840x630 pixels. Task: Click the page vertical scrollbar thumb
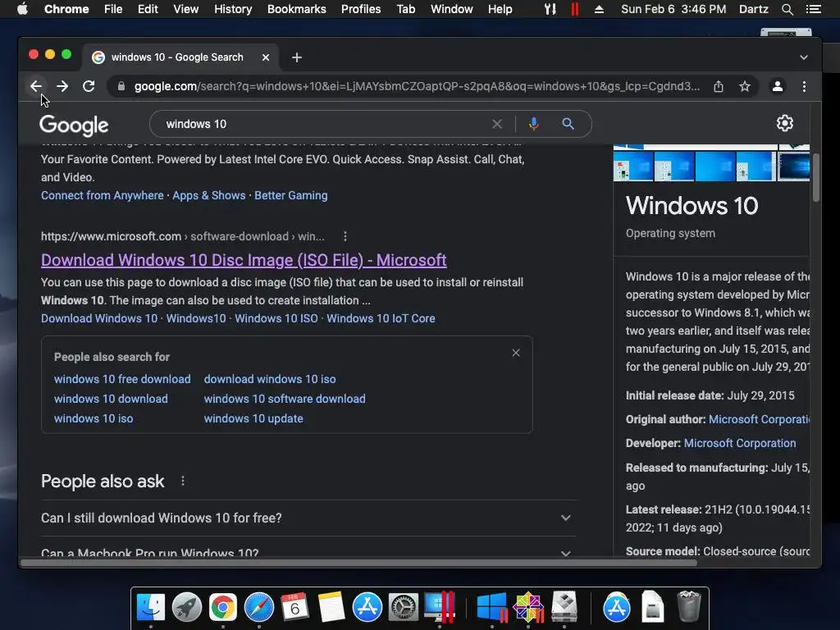(816, 177)
